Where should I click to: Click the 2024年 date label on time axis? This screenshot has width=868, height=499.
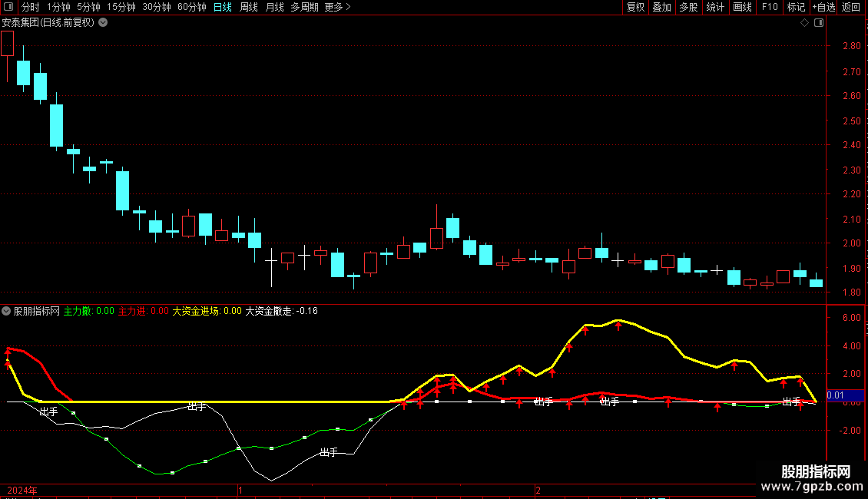point(22,490)
